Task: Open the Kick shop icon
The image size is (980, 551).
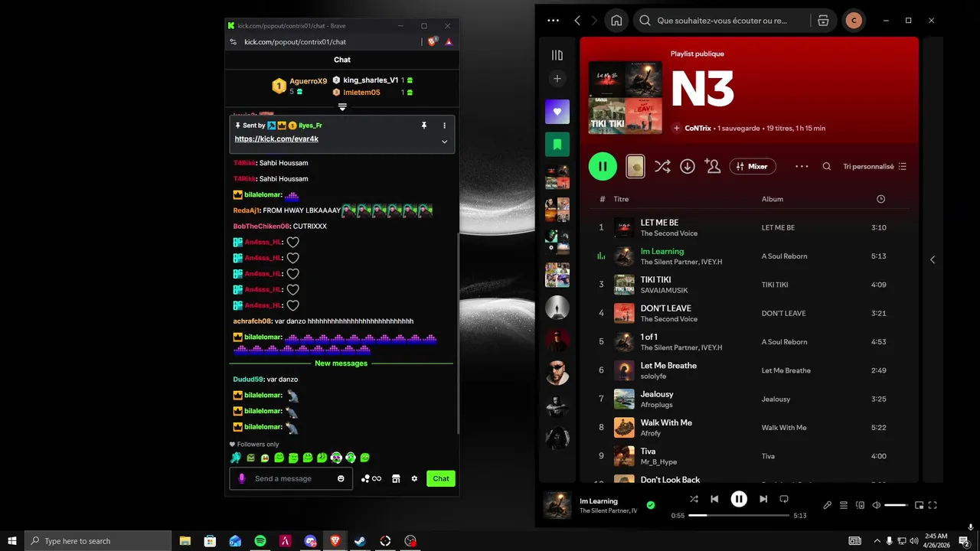Action: click(396, 478)
